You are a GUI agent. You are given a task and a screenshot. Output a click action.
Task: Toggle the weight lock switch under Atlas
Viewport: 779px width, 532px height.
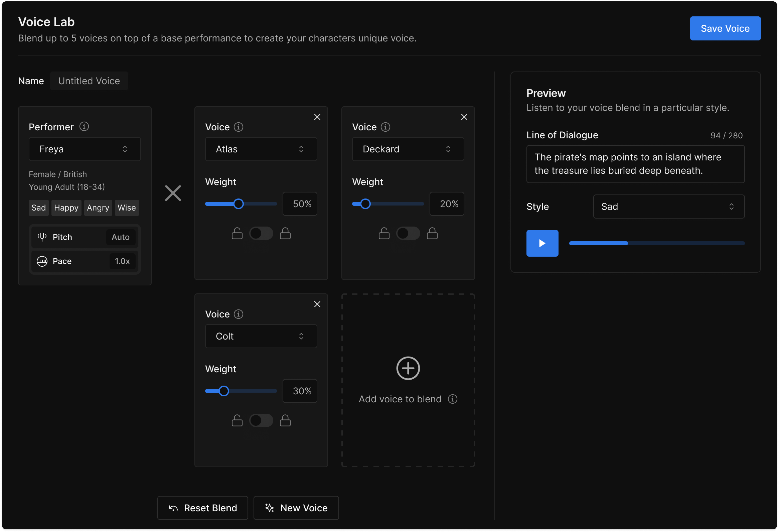261,233
